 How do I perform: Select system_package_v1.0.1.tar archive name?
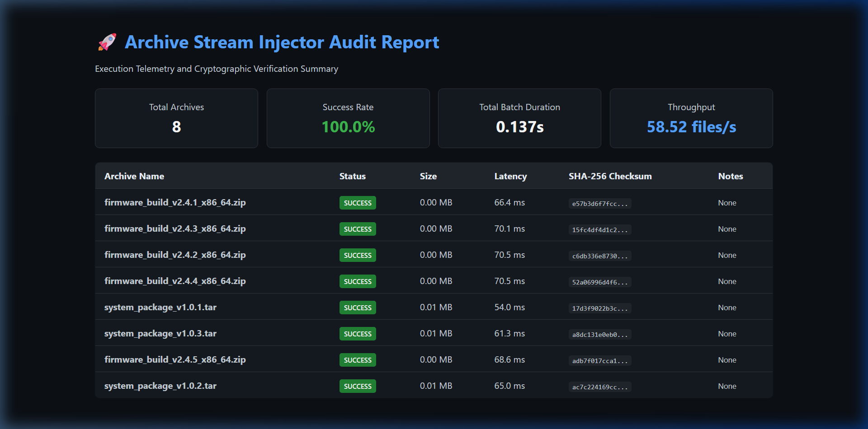pos(160,307)
